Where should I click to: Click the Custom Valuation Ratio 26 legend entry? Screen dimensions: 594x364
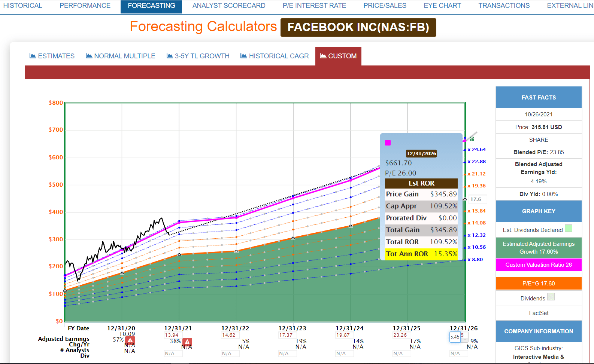pos(539,265)
